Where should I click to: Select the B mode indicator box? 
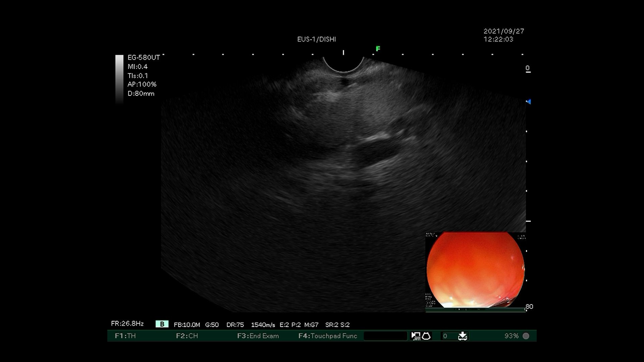click(162, 324)
